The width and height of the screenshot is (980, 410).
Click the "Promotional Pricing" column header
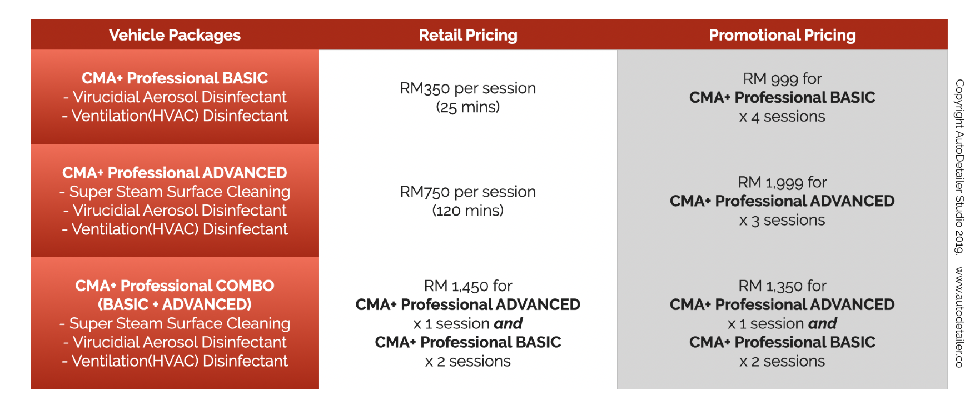tap(782, 35)
